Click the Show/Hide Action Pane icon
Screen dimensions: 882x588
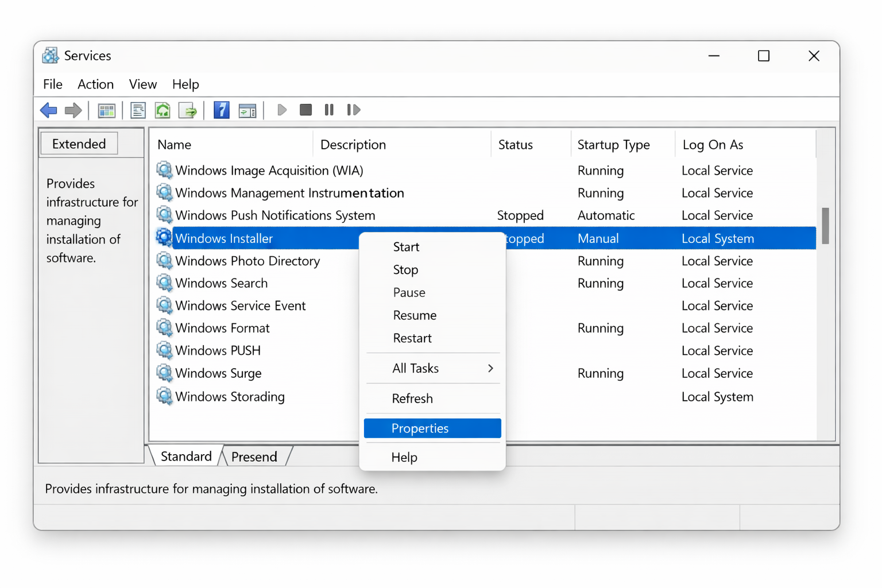point(247,110)
